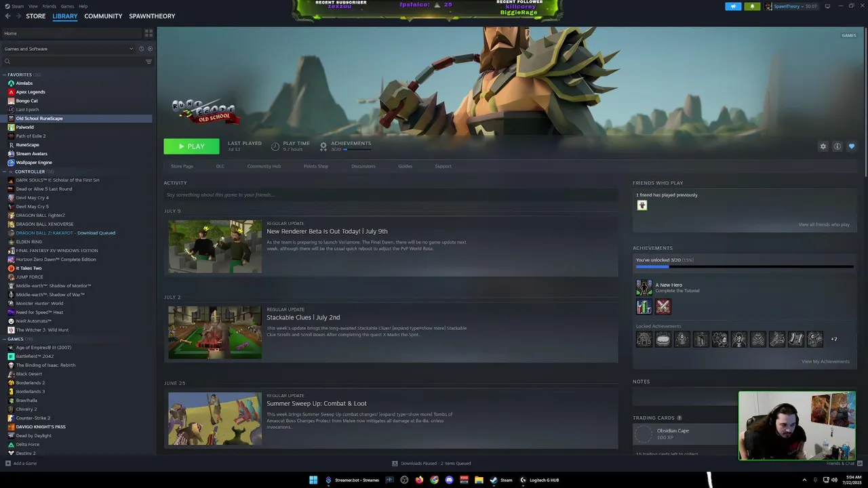
Task: Open the Points Shop tab
Action: (316, 166)
